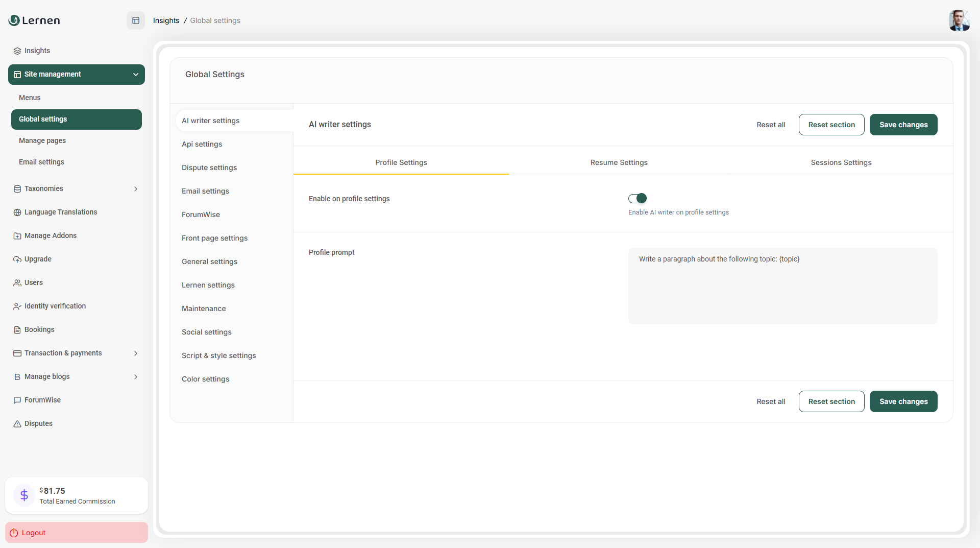This screenshot has height=548, width=980.
Task: Click the Manage Addons folder icon
Action: click(17, 236)
